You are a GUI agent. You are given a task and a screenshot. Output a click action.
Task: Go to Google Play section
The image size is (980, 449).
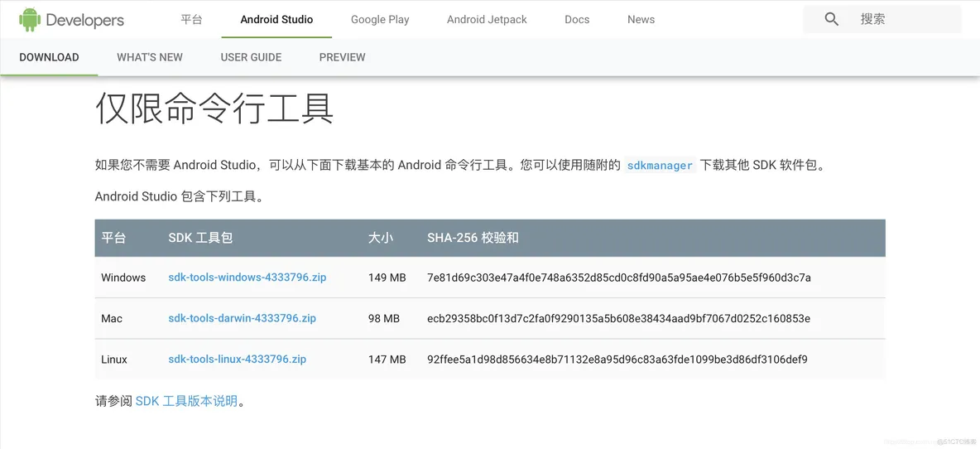point(380,19)
